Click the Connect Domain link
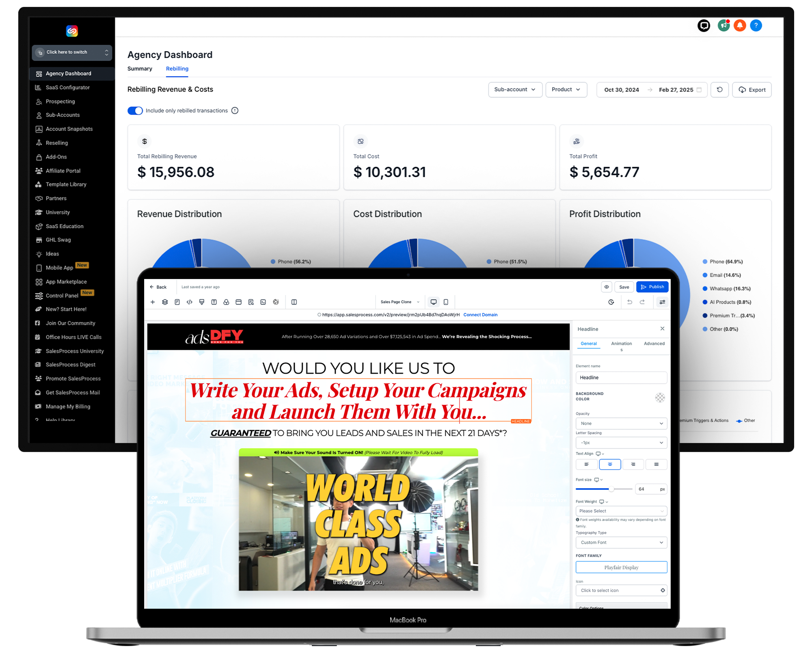This screenshot has height=653, width=812. pyautogui.click(x=480, y=315)
